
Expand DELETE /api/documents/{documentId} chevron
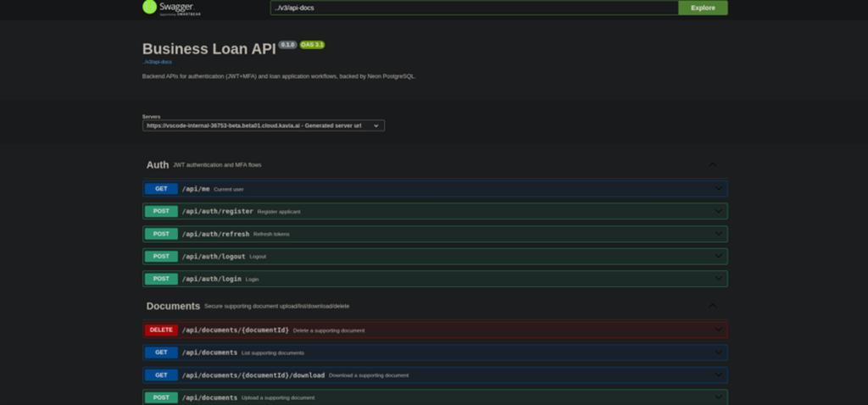point(719,330)
